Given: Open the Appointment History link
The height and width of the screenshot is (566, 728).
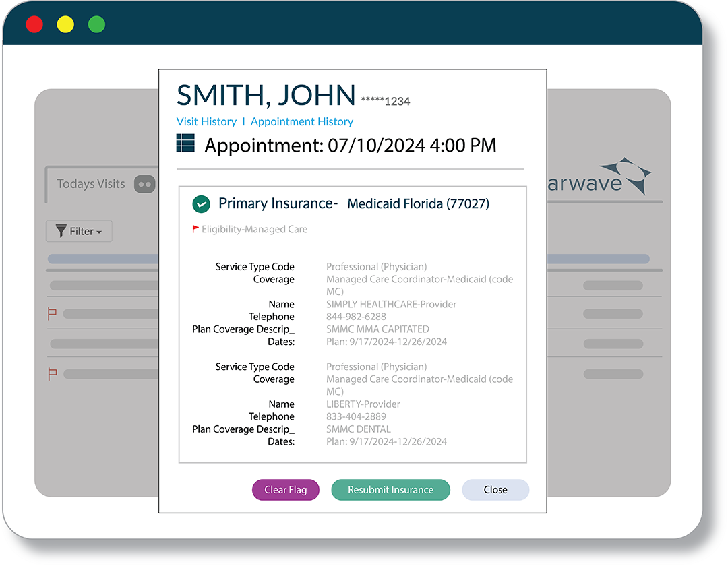Looking at the screenshot, I should 301,121.
